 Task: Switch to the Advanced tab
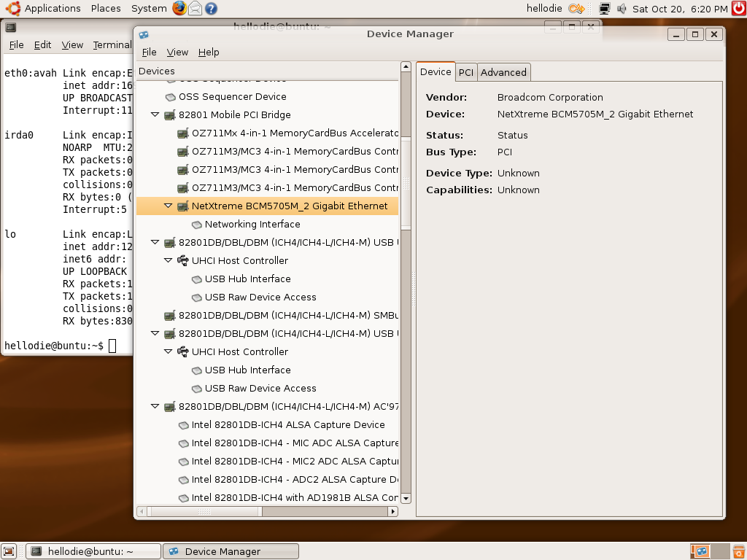(x=503, y=72)
